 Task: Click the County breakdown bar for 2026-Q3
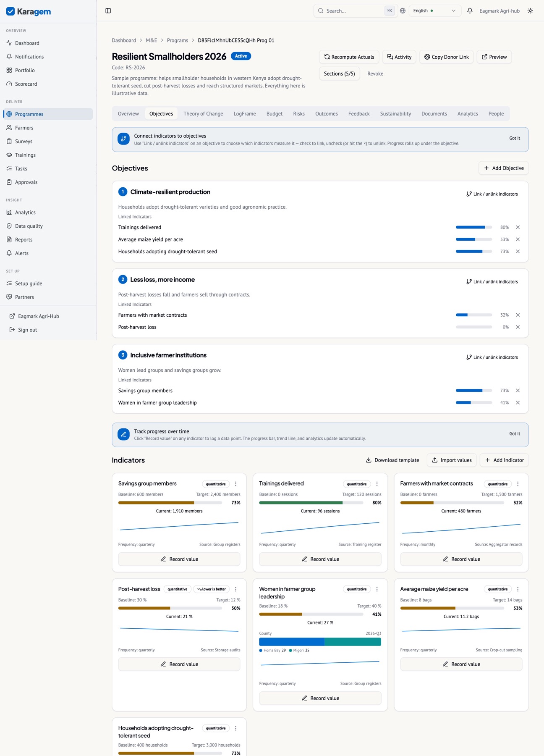pos(320,642)
